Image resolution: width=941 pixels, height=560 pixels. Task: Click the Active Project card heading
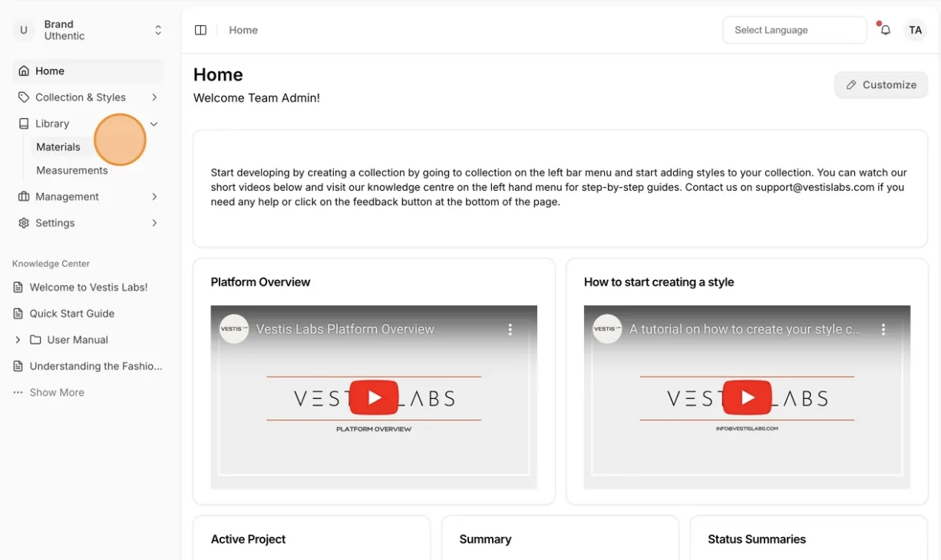tap(248, 539)
